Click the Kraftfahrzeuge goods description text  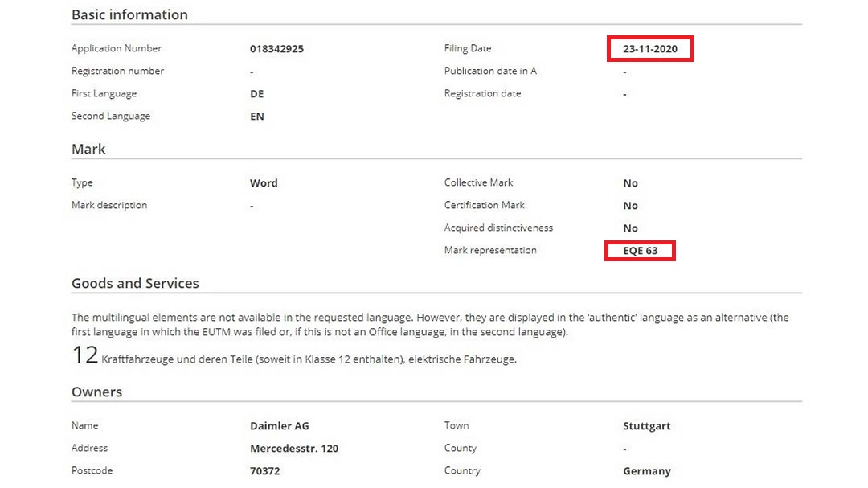tap(309, 359)
